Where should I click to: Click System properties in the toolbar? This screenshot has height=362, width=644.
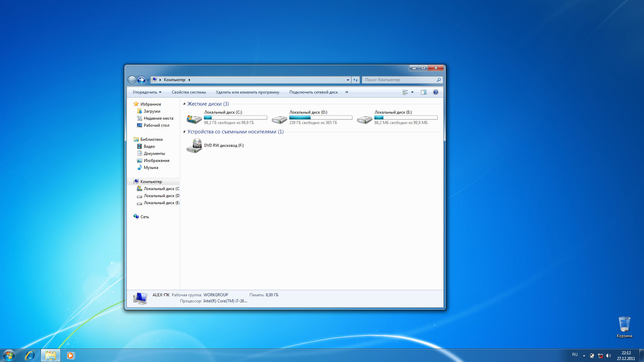189,92
